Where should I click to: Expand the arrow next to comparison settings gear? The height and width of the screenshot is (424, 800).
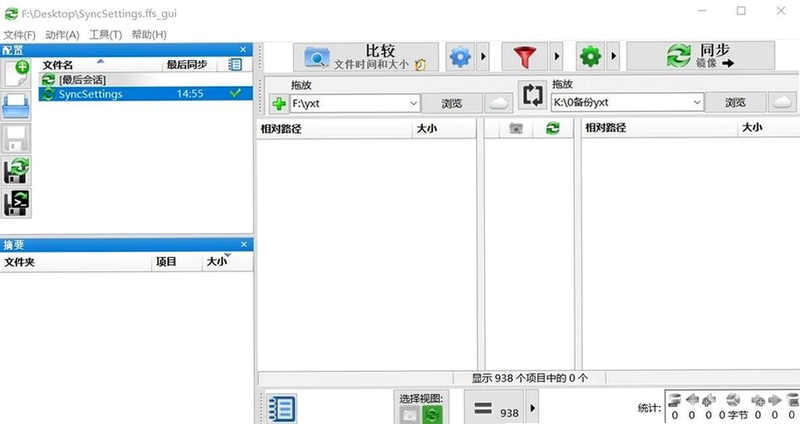pos(483,57)
